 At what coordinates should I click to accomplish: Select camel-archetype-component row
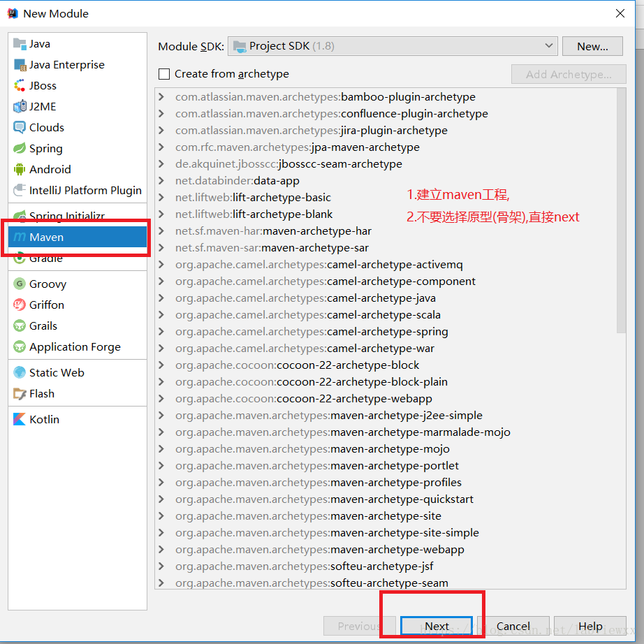click(x=386, y=281)
